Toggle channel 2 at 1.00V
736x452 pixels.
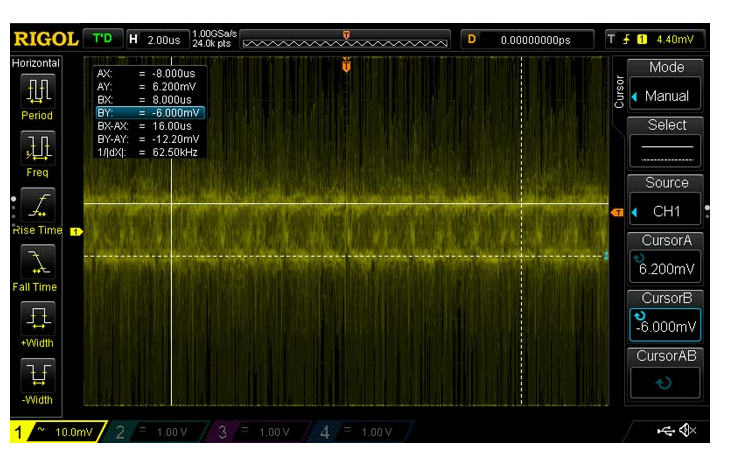click(x=152, y=431)
